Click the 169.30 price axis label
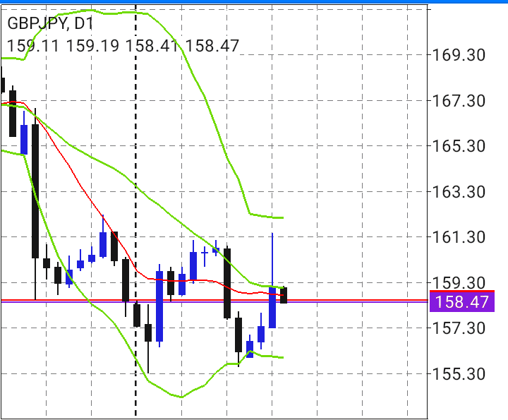 [459, 55]
